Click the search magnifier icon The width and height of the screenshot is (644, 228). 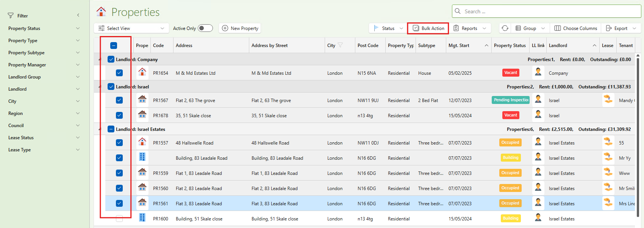point(458,11)
